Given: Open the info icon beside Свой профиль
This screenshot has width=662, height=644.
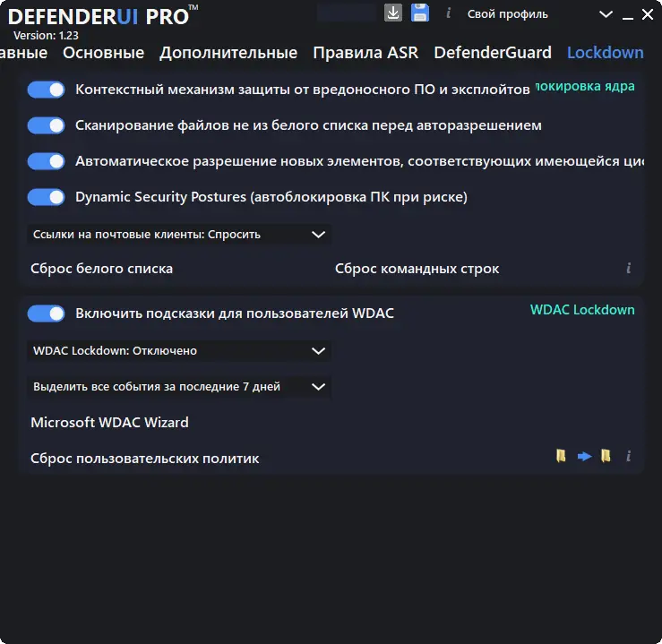Looking at the screenshot, I should (449, 13).
